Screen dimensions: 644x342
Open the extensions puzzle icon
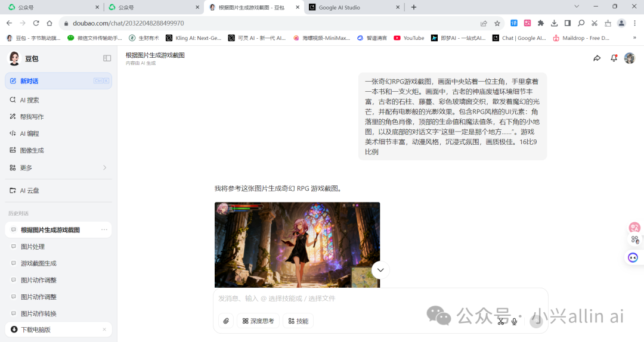[x=540, y=23]
